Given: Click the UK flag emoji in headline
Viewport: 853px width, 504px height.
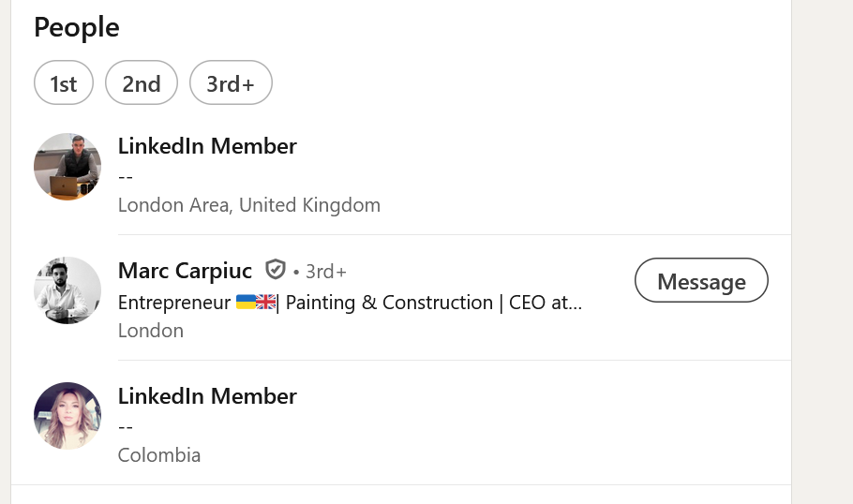Looking at the screenshot, I should (x=266, y=303).
